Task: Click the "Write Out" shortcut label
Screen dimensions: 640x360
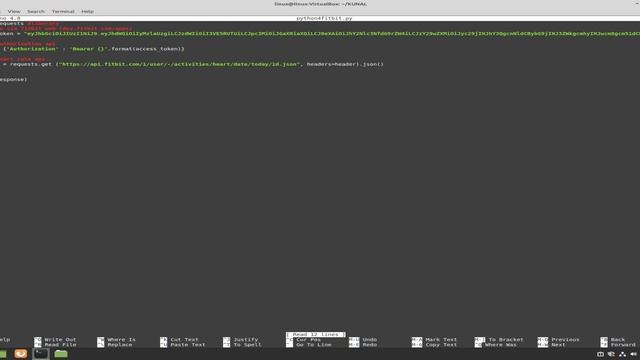Action: pos(60,340)
